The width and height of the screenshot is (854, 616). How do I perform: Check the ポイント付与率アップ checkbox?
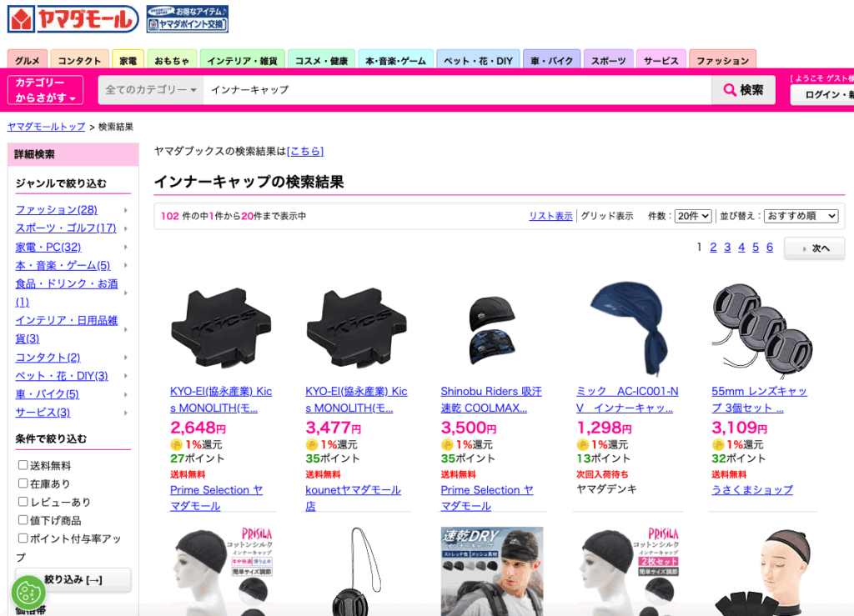[x=23, y=538]
